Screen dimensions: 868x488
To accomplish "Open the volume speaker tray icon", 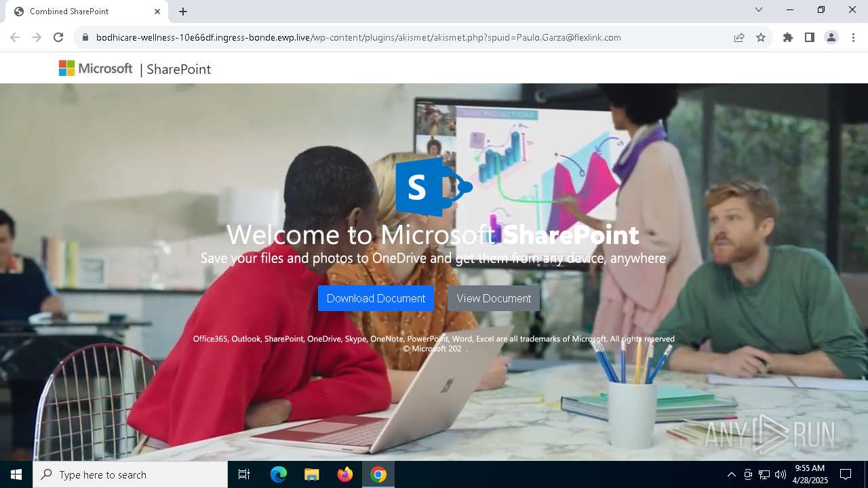I will pyautogui.click(x=781, y=474).
